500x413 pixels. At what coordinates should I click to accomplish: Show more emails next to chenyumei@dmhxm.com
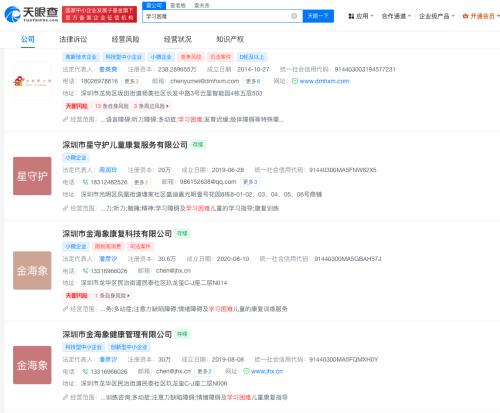tap(253, 81)
